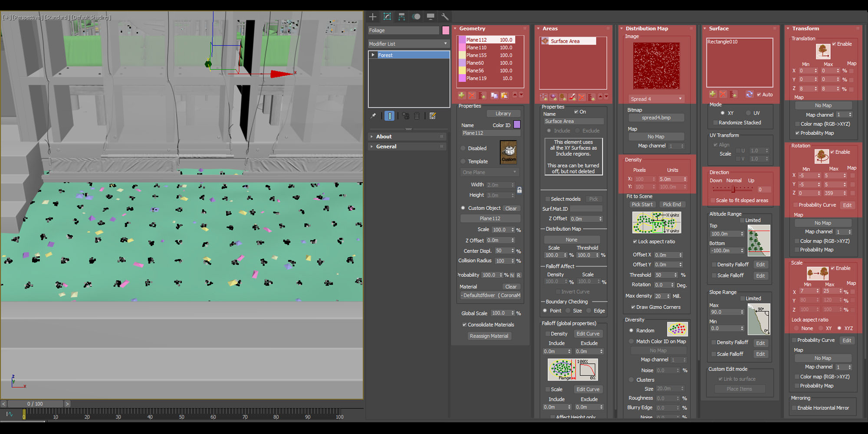Viewport: 868px width, 434px height.
Task: Open the Utilities wrench panel tab
Action: click(444, 16)
